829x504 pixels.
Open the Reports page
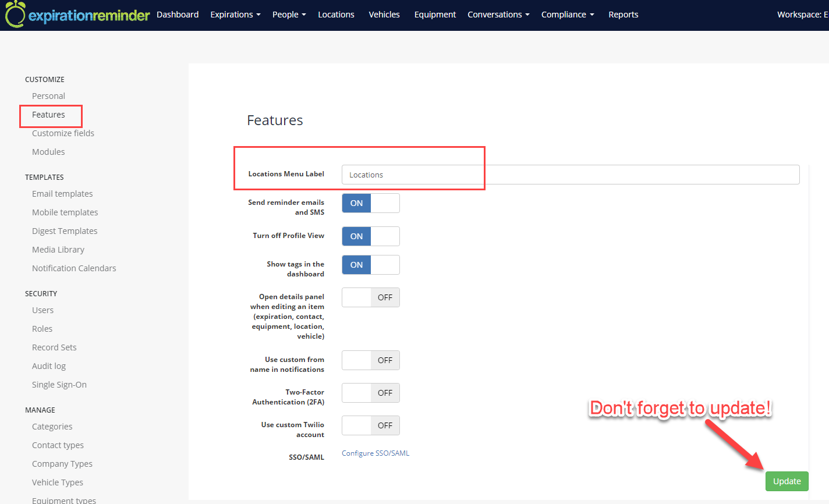point(623,15)
